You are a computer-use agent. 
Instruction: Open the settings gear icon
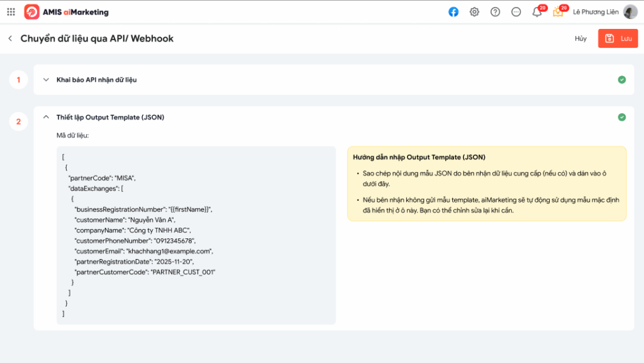pos(474,12)
